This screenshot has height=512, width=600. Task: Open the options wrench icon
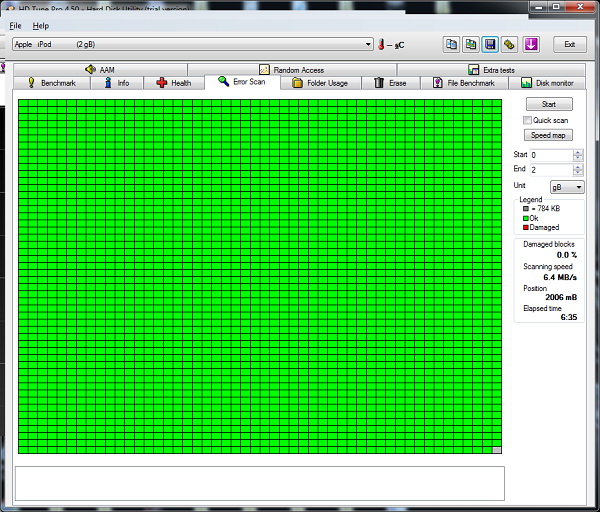point(508,44)
